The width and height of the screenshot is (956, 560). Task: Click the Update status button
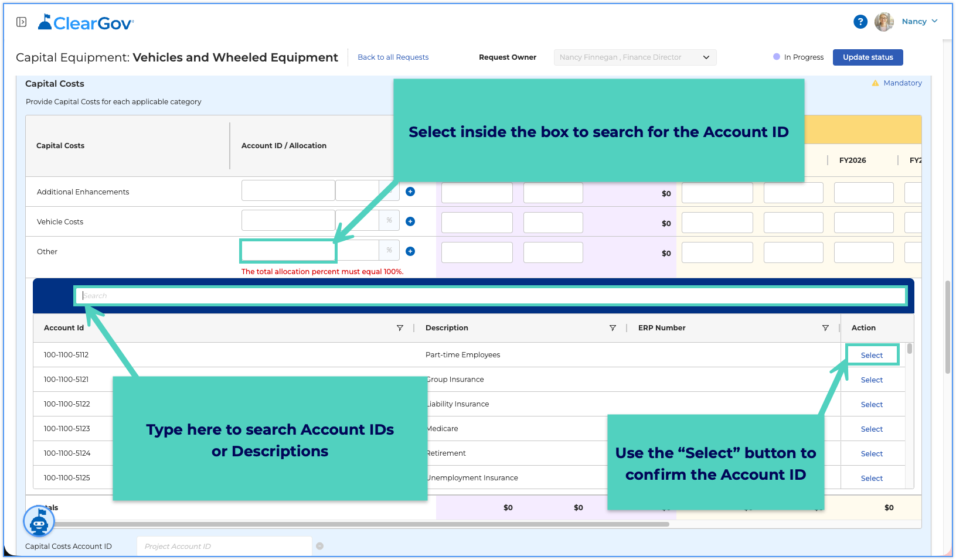point(867,57)
